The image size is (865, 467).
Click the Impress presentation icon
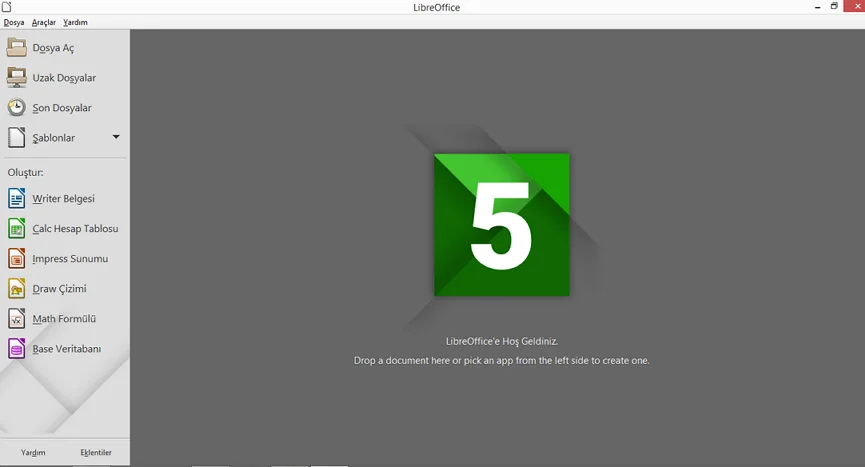point(17,258)
